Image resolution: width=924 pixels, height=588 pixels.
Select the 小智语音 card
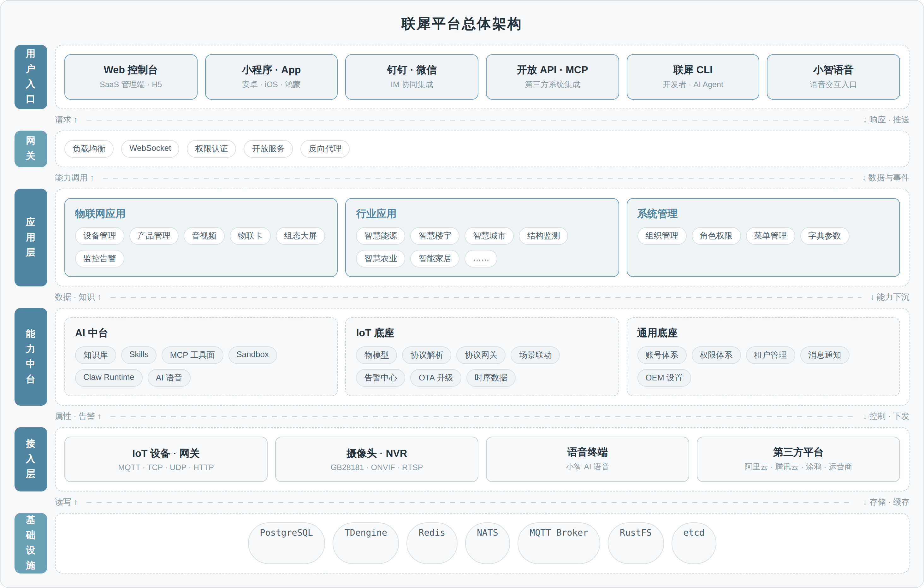point(833,77)
